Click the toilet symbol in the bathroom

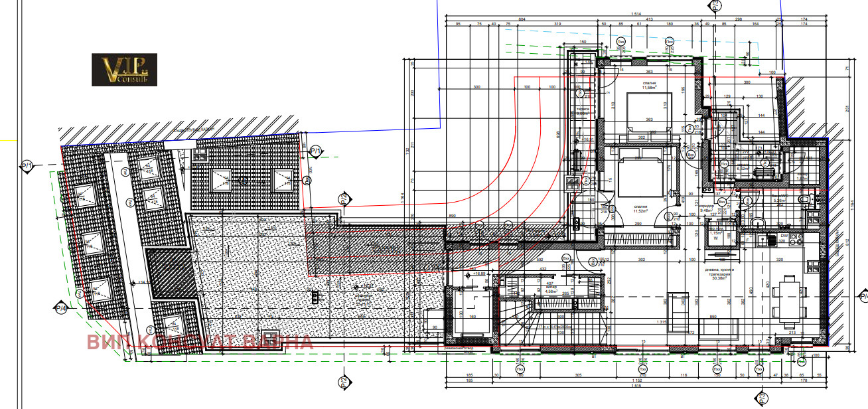(805, 199)
